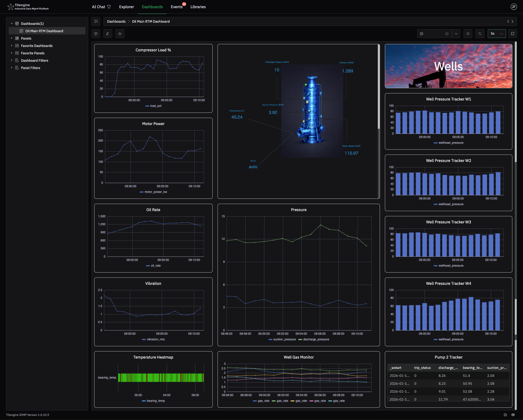Click the green bearing_temp heatmap strip
This screenshot has width=523, height=420.
click(161, 378)
